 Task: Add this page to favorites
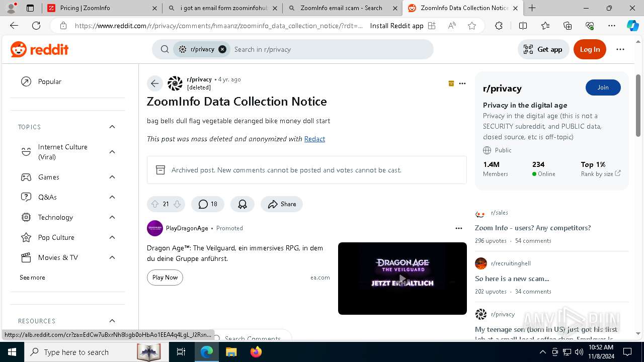click(x=471, y=26)
